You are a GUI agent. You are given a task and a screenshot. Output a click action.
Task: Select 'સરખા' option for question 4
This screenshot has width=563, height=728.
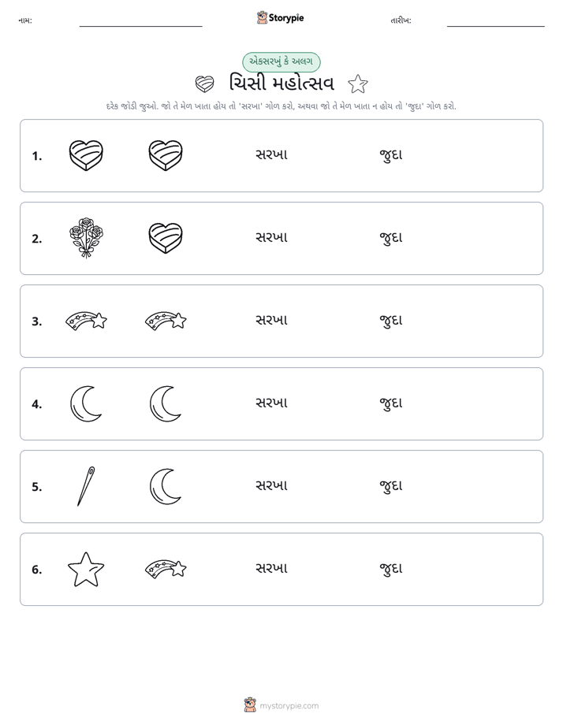coord(272,403)
